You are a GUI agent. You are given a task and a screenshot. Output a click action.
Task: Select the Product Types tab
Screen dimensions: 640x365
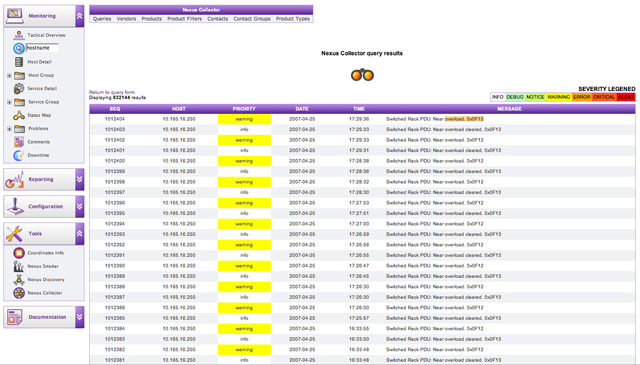[x=293, y=19]
